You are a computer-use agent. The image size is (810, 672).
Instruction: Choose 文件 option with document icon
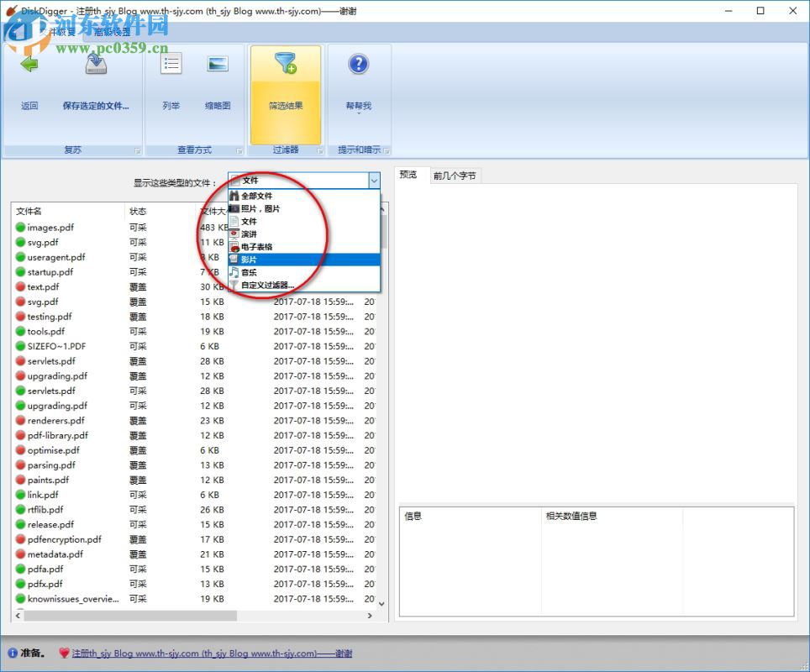point(304,221)
